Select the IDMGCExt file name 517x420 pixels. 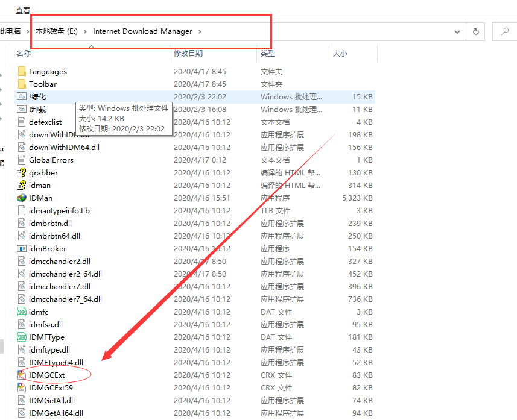[47, 375]
